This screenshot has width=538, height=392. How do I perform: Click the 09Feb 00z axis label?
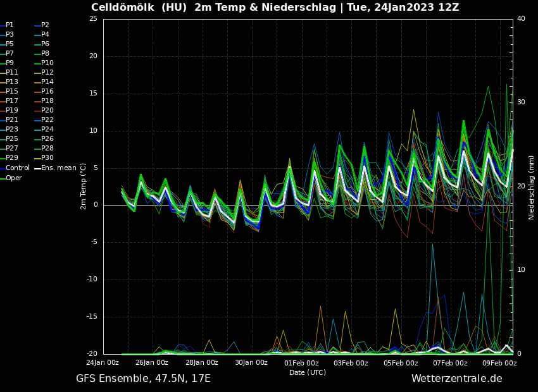500,363
